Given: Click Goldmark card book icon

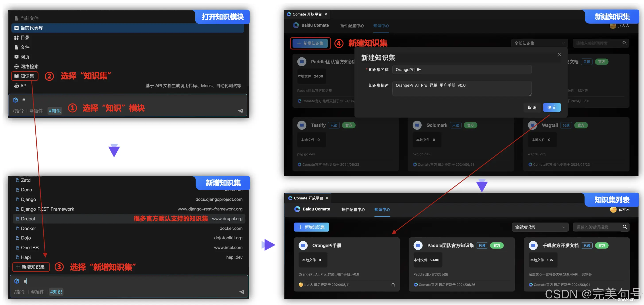Looking at the screenshot, I should 417,125.
